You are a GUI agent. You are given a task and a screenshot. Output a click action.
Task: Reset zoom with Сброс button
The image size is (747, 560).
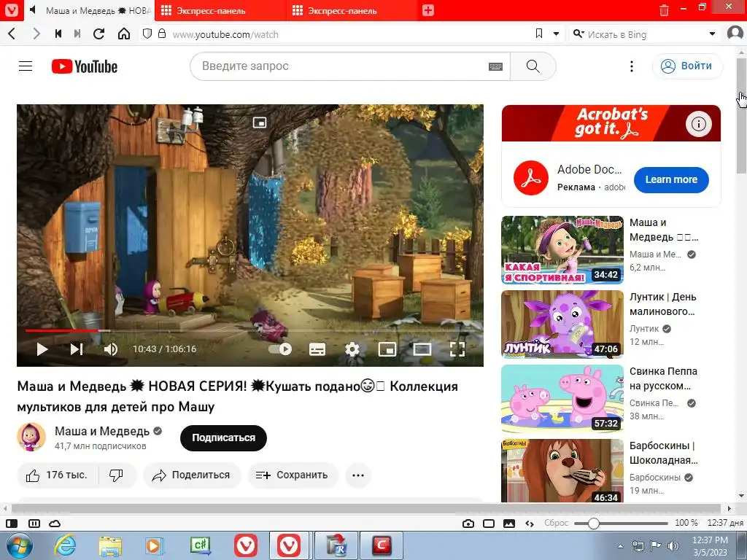click(x=556, y=523)
